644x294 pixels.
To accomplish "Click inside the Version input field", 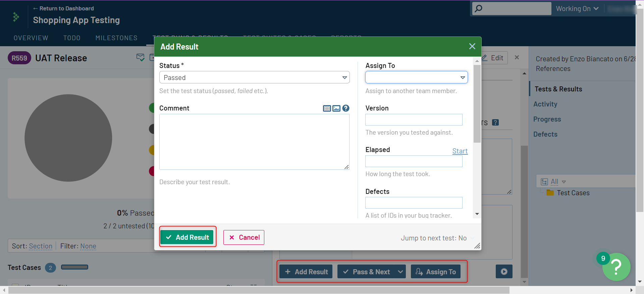I will coord(414,120).
